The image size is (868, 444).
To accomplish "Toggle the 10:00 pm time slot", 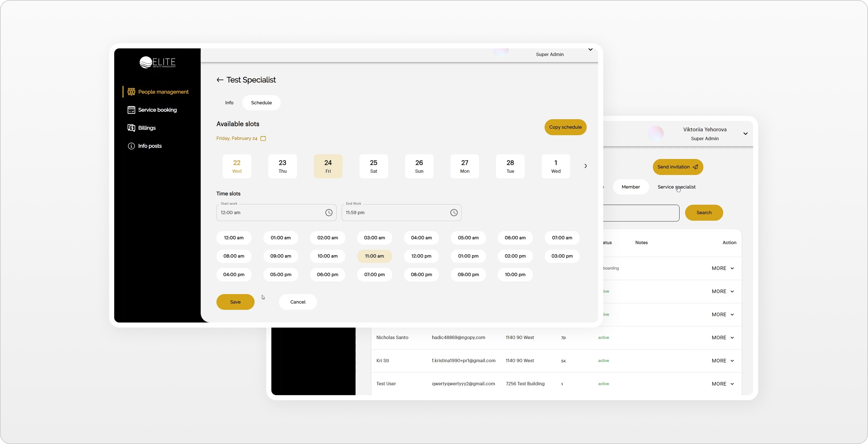I will (515, 274).
